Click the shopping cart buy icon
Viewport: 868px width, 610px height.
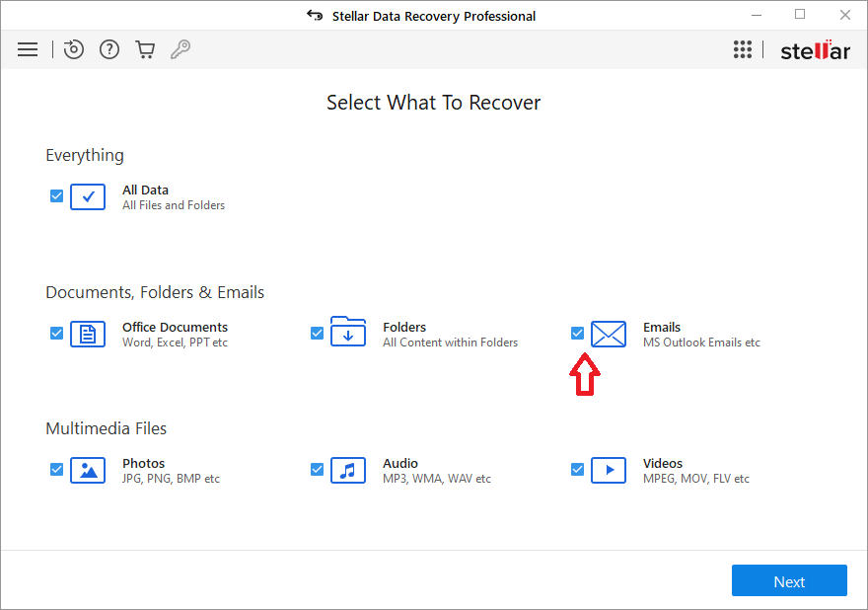[x=145, y=49]
